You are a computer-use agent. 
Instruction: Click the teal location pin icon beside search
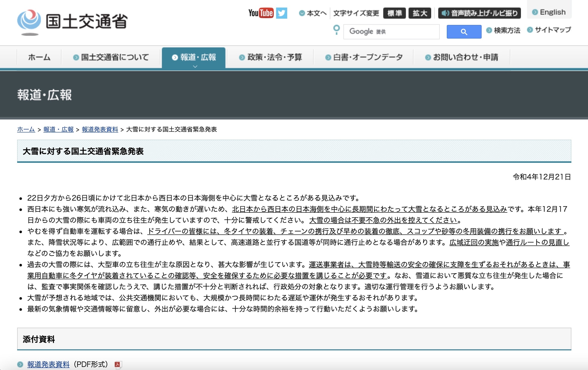336,30
